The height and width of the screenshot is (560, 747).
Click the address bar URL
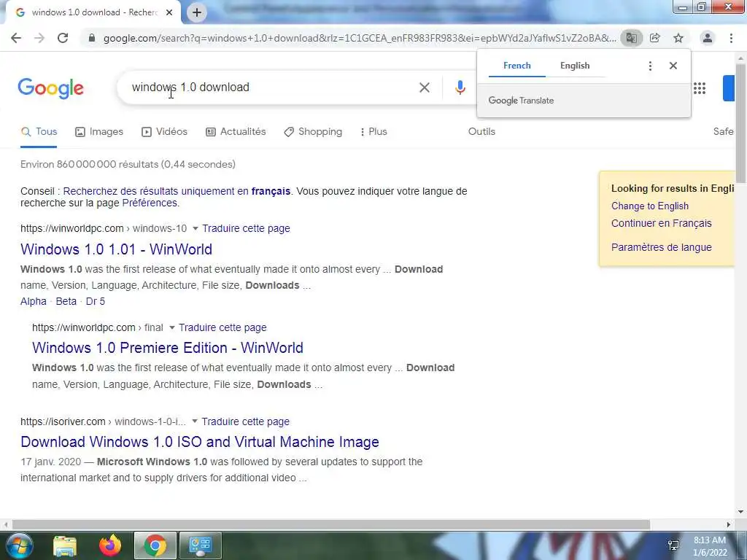pyautogui.click(x=360, y=38)
